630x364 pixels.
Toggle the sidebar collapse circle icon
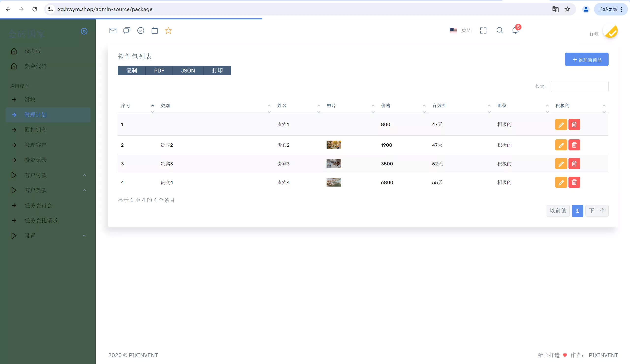click(x=84, y=31)
